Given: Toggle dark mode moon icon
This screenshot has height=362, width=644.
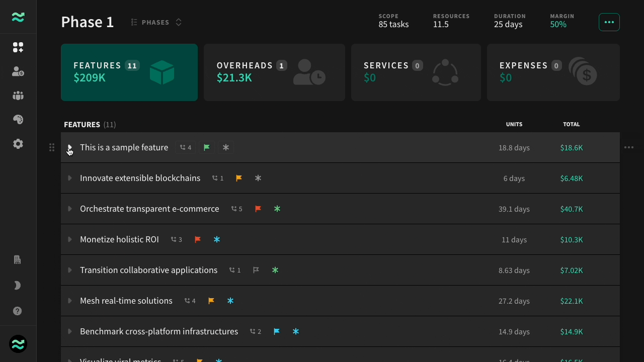Looking at the screenshot, I should click(18, 286).
